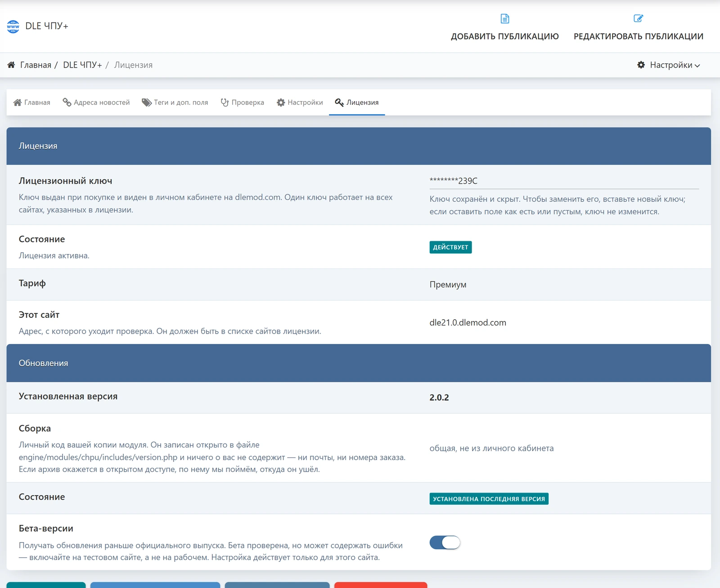Screen dimensions: 720x588
Task: Click gear icon in the Настройки tab
Action: point(281,103)
